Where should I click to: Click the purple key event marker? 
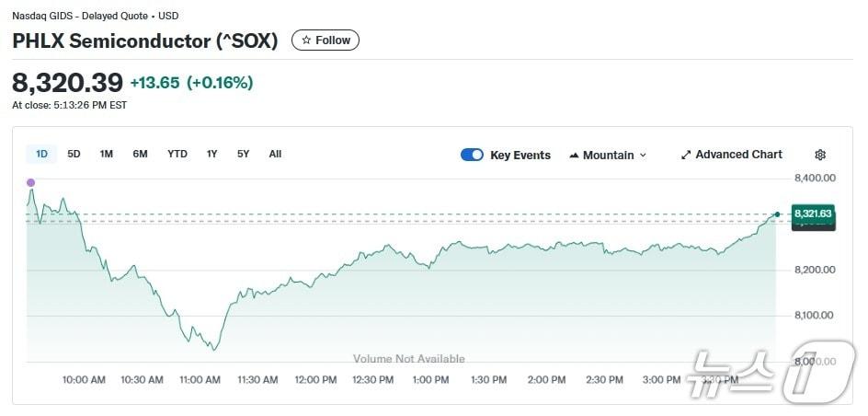coord(30,182)
